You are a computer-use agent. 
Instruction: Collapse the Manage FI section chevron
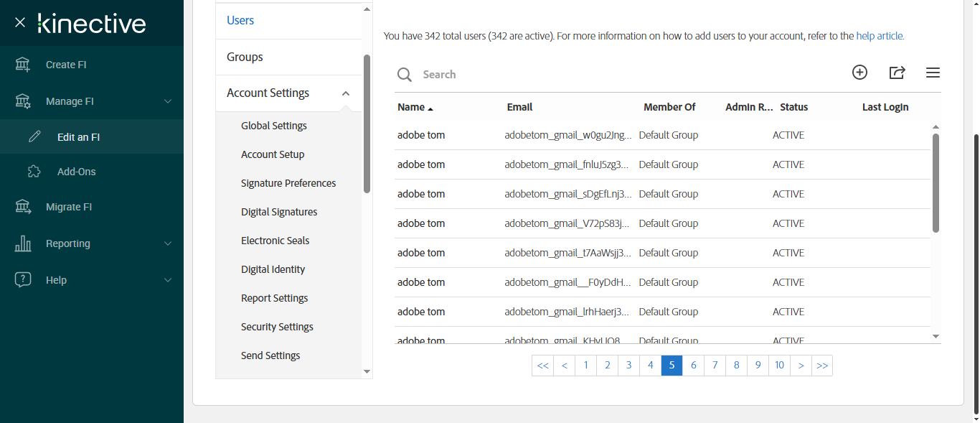pos(168,101)
